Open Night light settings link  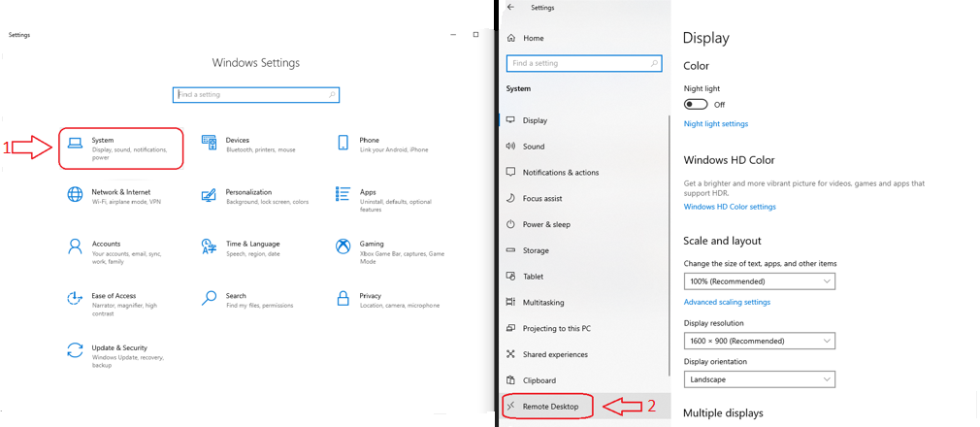(x=715, y=124)
